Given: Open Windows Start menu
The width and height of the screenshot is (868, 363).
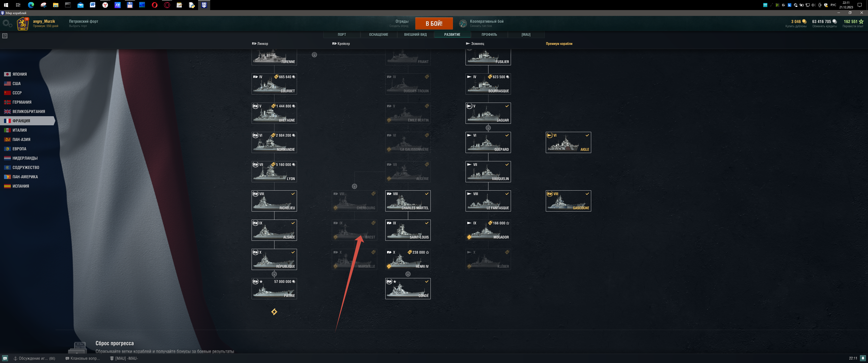Looking at the screenshot, I should (x=6, y=5).
